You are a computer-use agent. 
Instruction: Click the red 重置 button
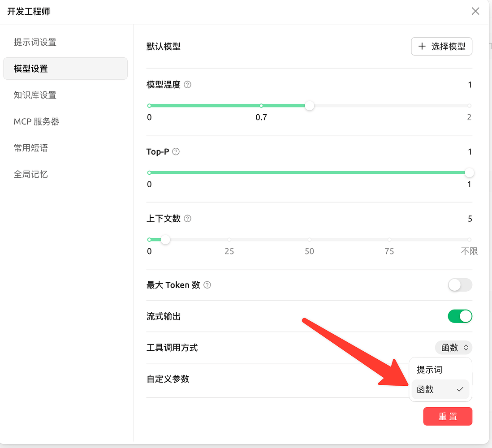point(448,416)
